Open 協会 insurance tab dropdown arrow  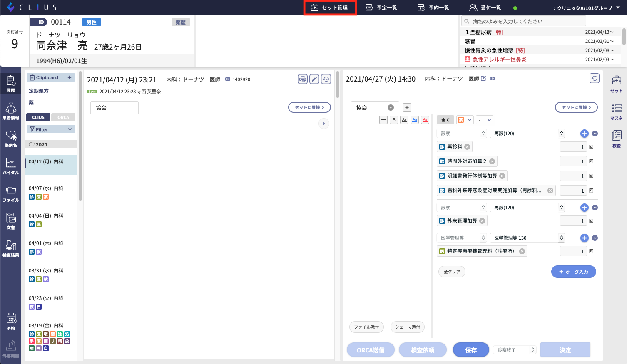(391, 108)
